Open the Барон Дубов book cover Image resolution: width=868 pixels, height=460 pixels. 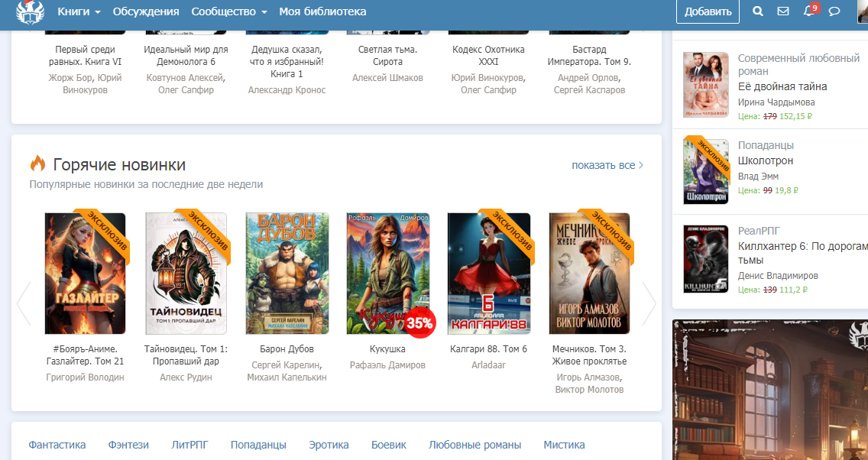click(x=287, y=274)
